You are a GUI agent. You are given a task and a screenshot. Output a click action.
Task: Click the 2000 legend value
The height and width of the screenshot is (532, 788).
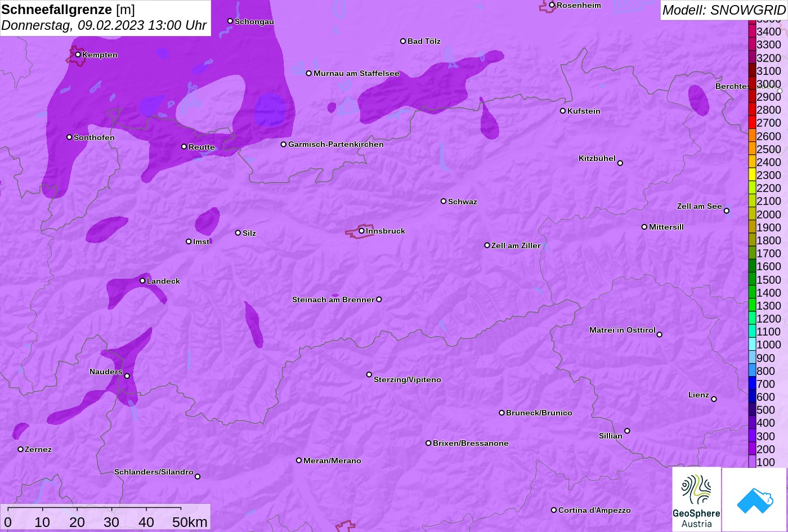click(x=769, y=214)
